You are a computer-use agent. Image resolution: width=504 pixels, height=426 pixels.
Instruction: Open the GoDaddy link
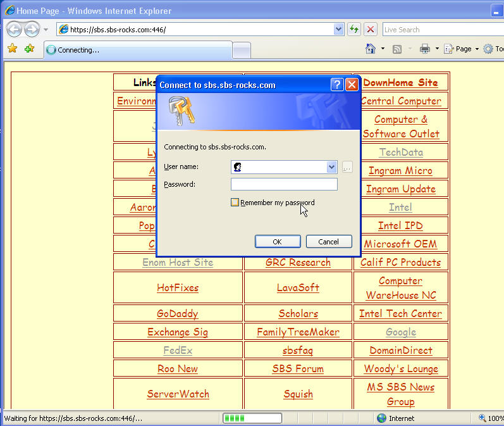(x=178, y=314)
